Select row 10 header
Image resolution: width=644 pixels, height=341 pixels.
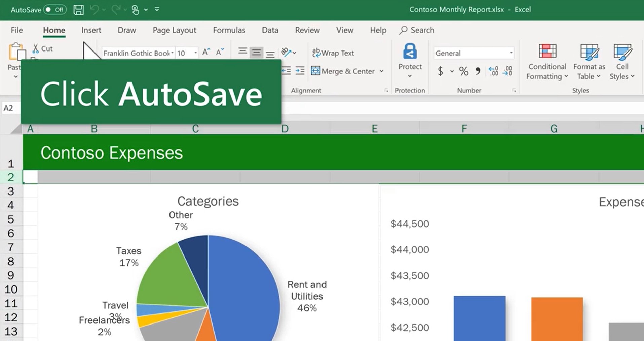click(x=11, y=289)
